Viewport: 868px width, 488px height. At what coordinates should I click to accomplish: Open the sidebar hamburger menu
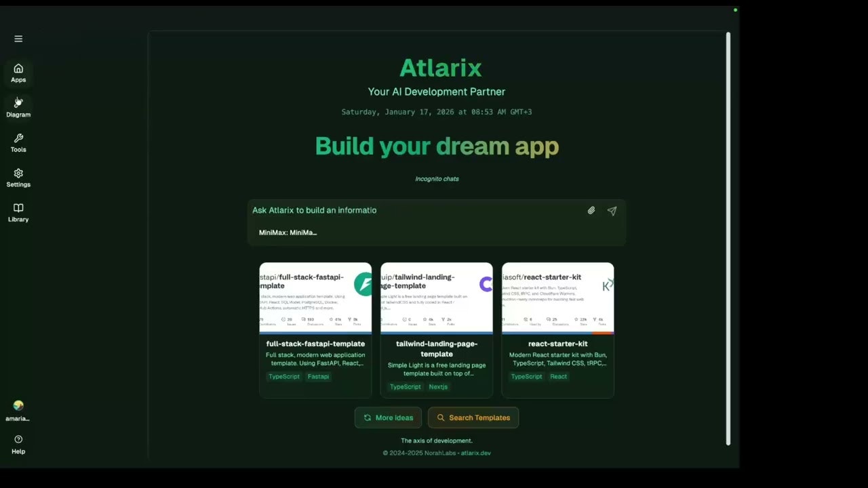coord(18,39)
